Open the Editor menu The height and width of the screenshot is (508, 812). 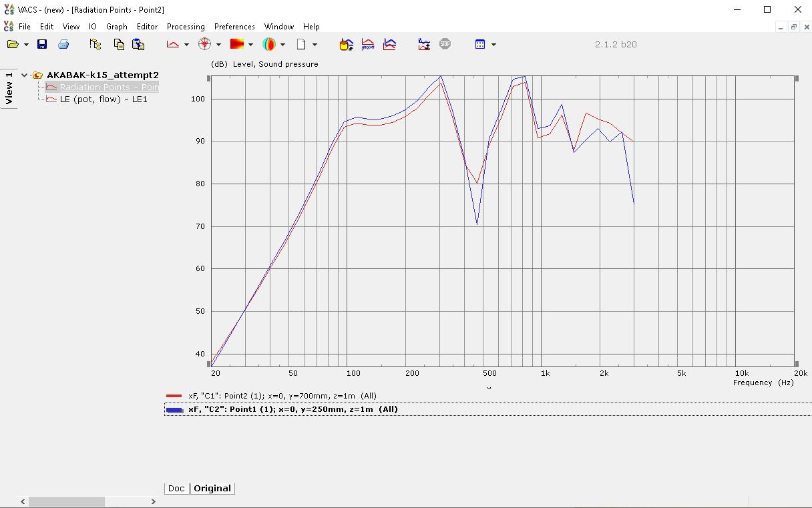148,27
